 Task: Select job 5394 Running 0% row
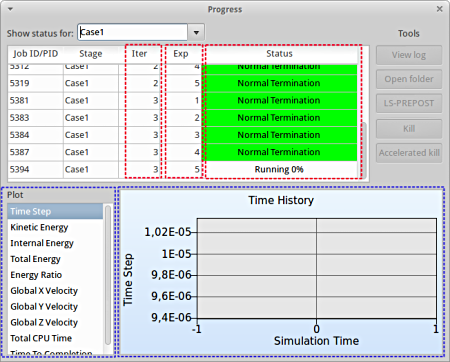[183, 170]
